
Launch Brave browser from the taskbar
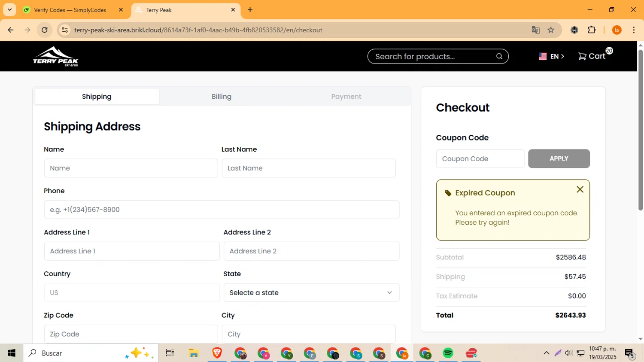217,353
